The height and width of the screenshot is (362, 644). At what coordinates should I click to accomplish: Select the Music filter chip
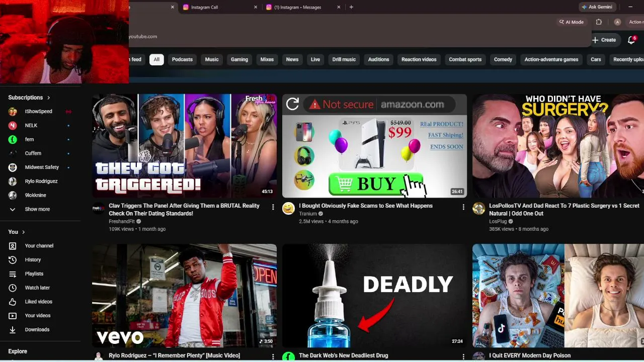tap(212, 59)
